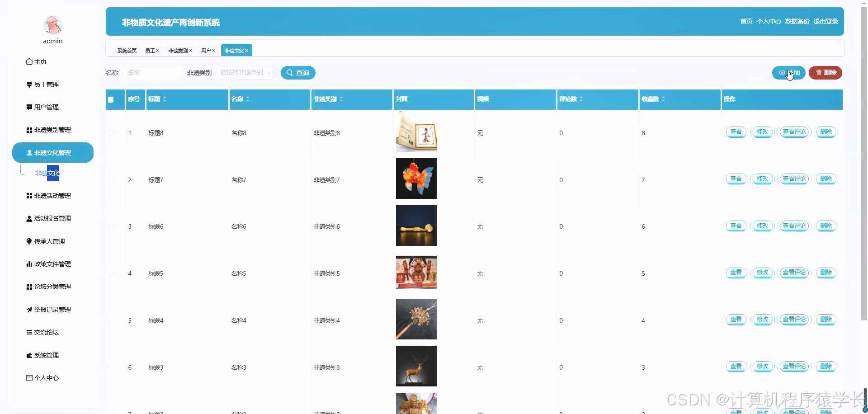Click the 删除 button in the 标题5 row

[x=826, y=273]
